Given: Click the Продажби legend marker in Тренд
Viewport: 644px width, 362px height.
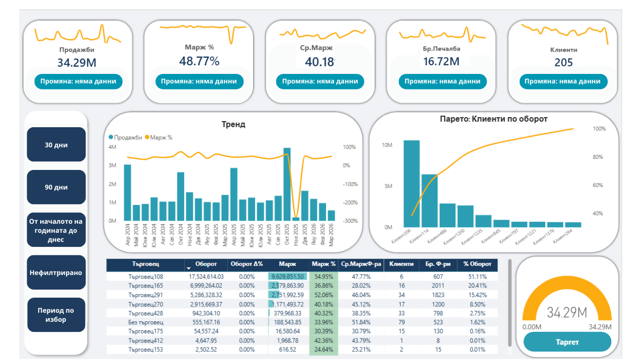Looking at the screenshot, I should tap(111, 137).
